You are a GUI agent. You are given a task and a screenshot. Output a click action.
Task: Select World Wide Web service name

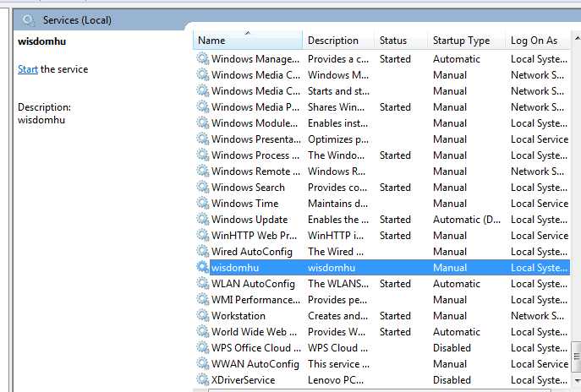click(254, 332)
